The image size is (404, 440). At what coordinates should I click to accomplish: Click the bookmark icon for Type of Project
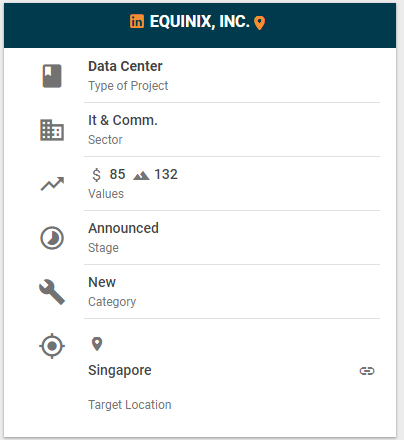coord(52,76)
